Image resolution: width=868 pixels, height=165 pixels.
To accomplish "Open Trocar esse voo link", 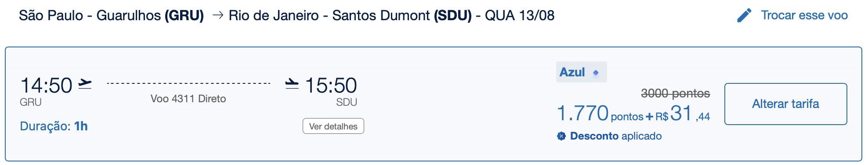I will coord(804,15).
